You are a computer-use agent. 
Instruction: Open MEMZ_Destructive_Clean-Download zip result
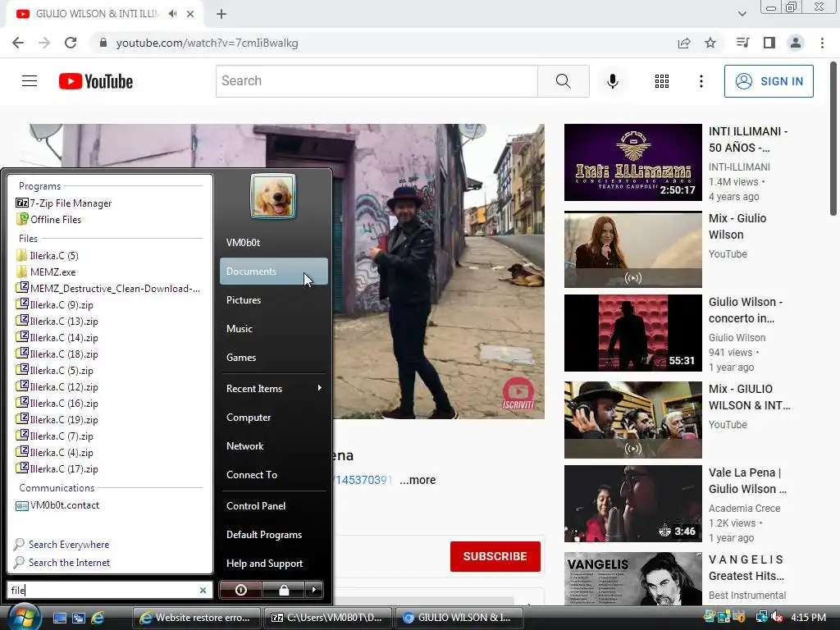(x=108, y=288)
